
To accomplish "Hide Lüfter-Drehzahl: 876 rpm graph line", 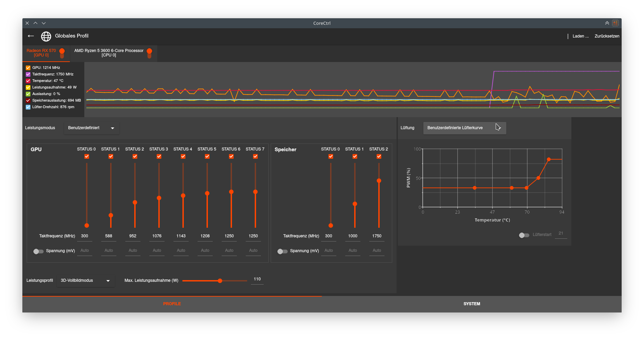I will tap(28, 107).
